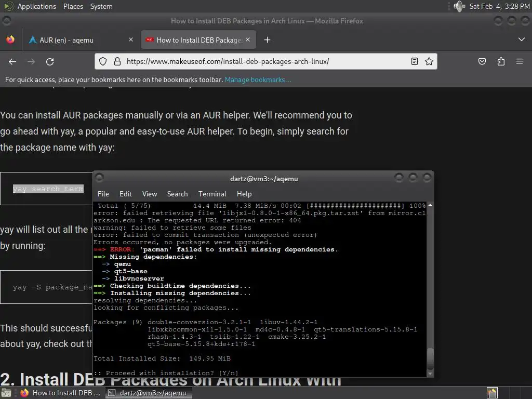The height and width of the screenshot is (399, 532).
Task: Open the terminal Terminal menu
Action: (x=212, y=194)
